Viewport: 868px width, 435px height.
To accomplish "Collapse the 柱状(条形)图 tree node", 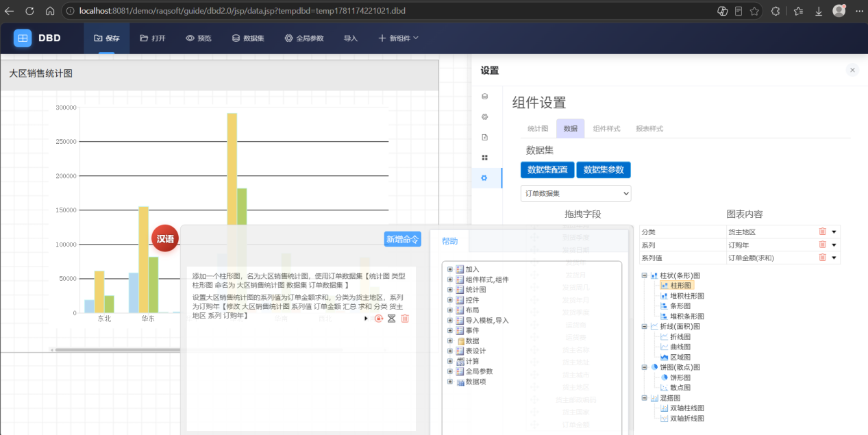I will coord(645,275).
